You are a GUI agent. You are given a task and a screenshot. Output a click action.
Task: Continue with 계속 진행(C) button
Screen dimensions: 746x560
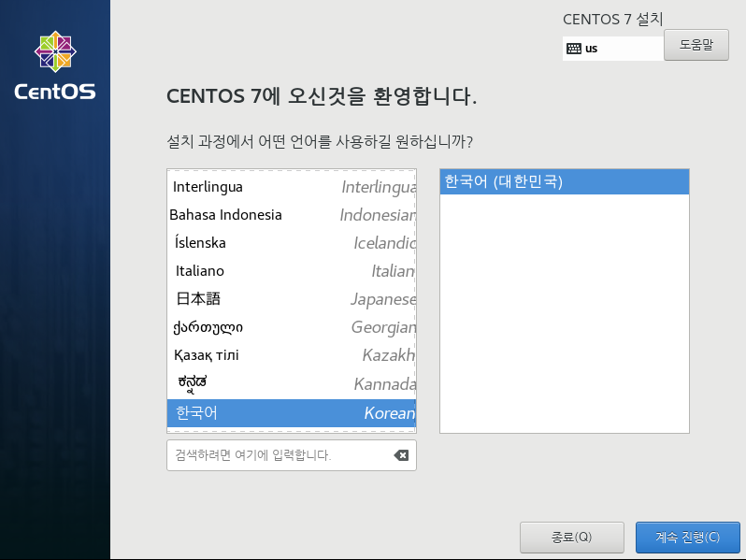(x=687, y=538)
